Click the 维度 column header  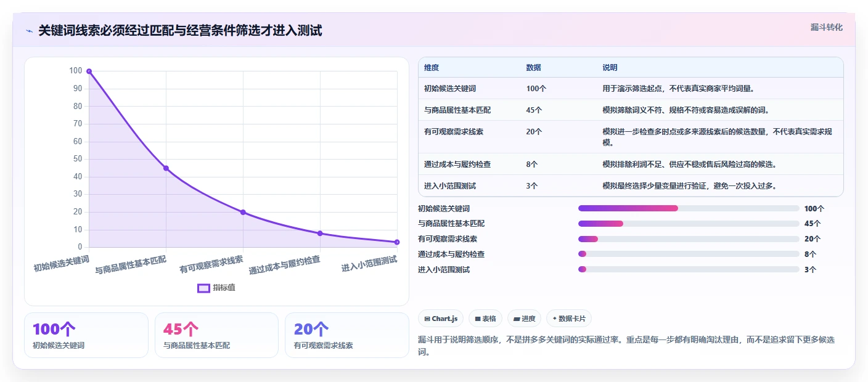(432, 68)
